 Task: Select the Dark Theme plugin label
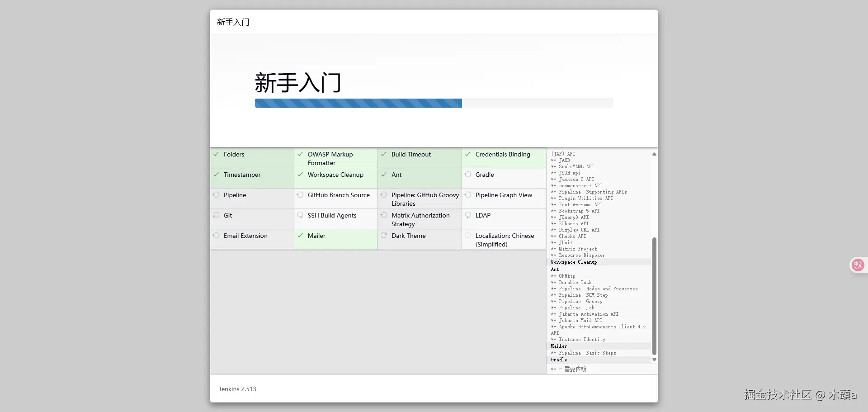(409, 236)
